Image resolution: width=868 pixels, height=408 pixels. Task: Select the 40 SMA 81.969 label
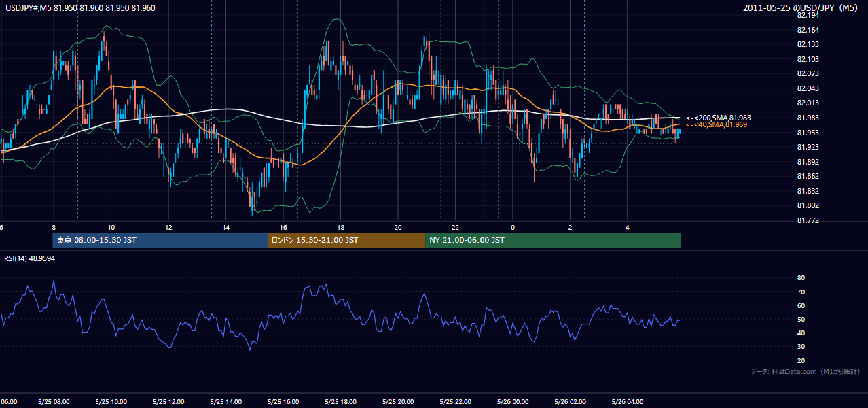tap(716, 124)
